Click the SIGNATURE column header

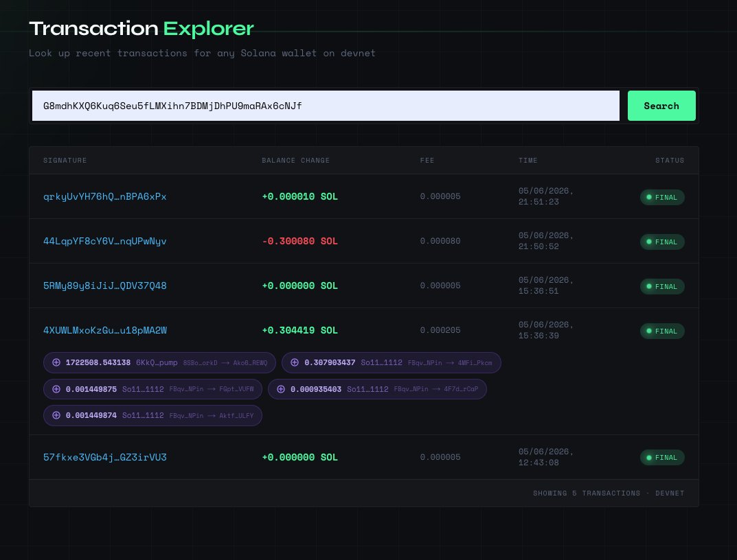tap(65, 160)
